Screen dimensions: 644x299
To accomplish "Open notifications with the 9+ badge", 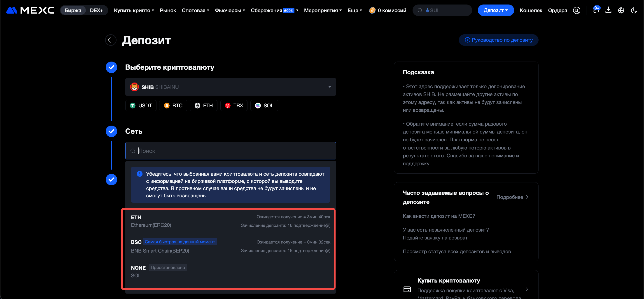I will (x=596, y=10).
